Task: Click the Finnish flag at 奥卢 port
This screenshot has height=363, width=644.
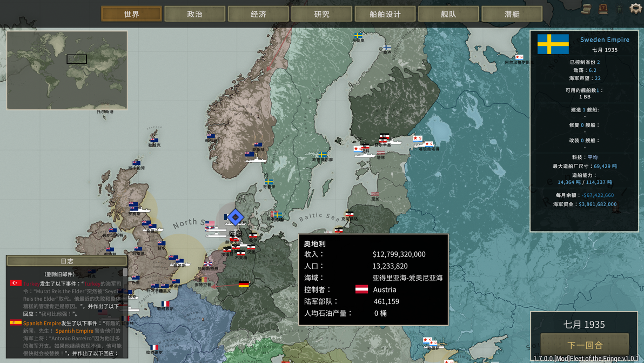Action: pos(387,48)
